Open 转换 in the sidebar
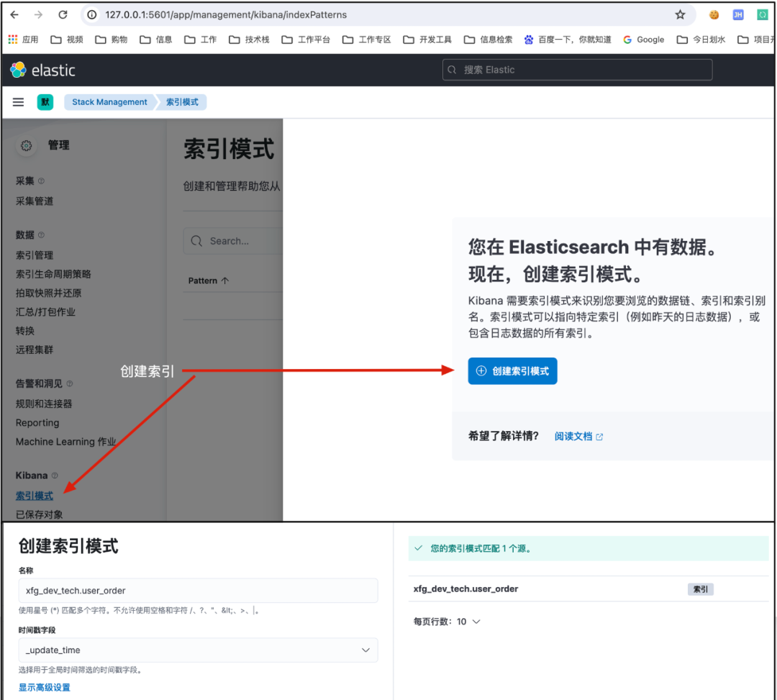 point(24,330)
